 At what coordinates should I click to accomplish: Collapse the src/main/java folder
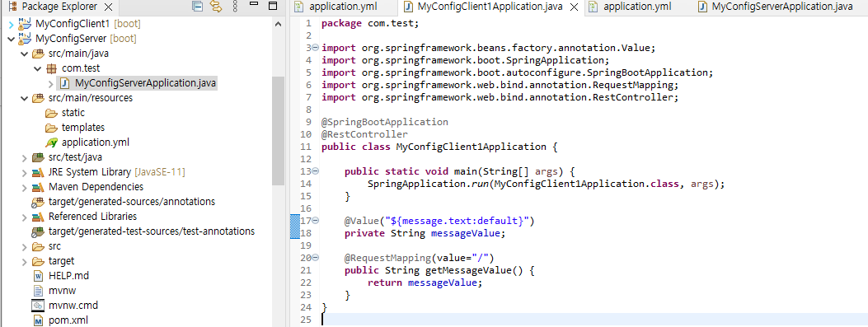pos(24,54)
